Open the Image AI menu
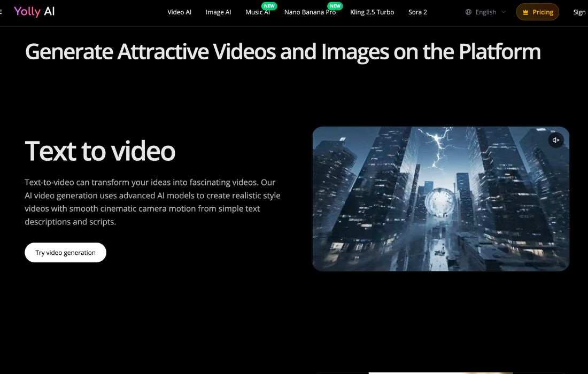This screenshot has width=588, height=374. (218, 12)
